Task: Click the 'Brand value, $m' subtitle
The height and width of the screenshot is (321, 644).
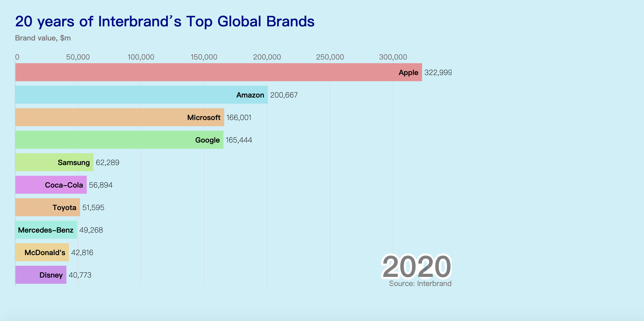Action: 43,38
